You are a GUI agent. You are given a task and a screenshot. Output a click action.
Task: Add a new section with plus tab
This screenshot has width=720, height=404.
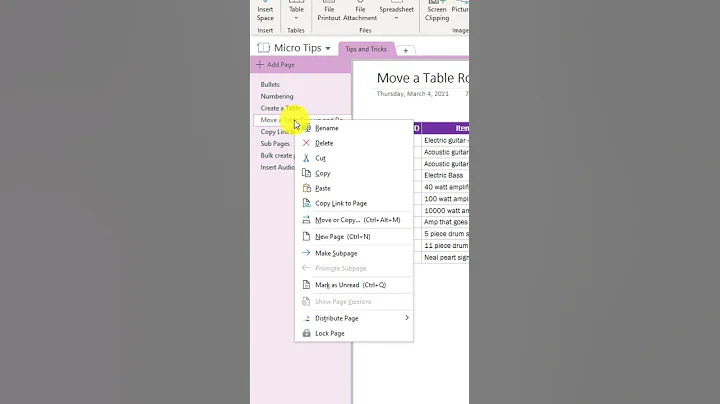405,50
